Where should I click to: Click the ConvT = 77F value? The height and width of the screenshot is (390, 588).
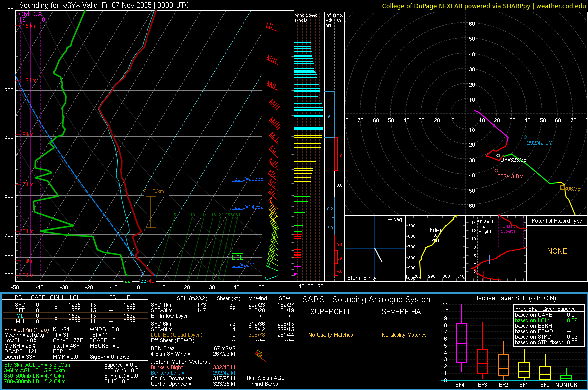pos(67,341)
